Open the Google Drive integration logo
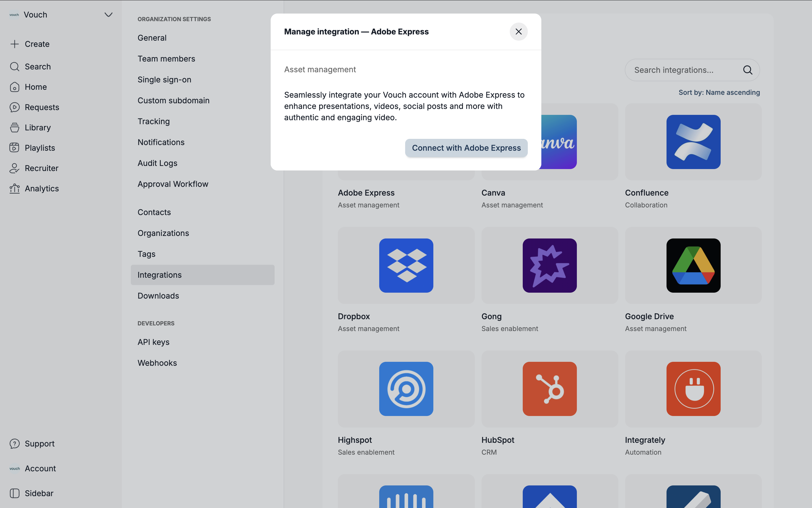This screenshot has height=508, width=812. click(x=693, y=265)
